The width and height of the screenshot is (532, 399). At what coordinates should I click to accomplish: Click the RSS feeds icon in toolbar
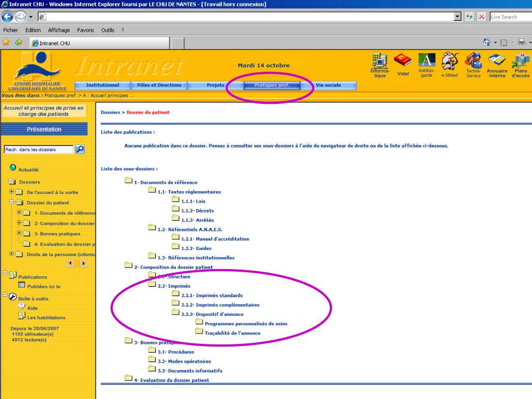[x=504, y=43]
